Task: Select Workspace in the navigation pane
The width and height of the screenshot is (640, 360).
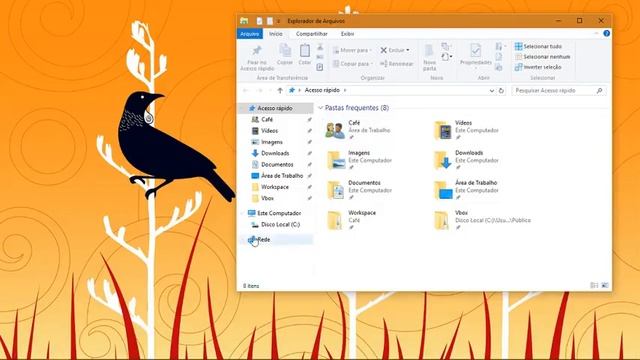Action: tap(275, 187)
